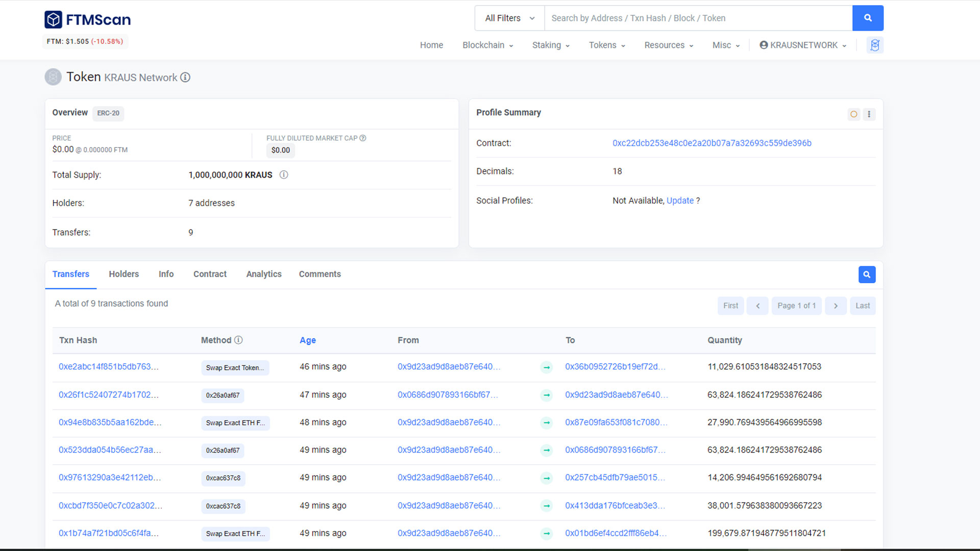Open recipient address 0x01bd6ef4ccd2fff86eb4

coord(616,533)
